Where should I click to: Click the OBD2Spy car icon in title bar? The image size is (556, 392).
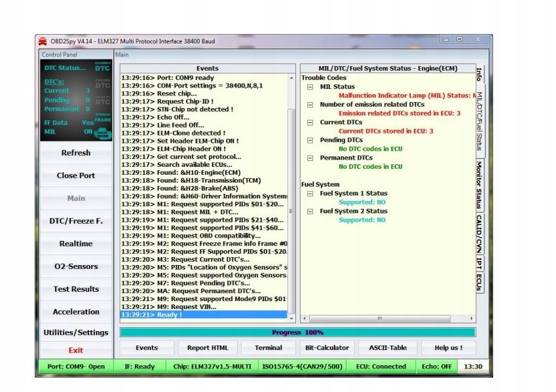click(x=43, y=41)
